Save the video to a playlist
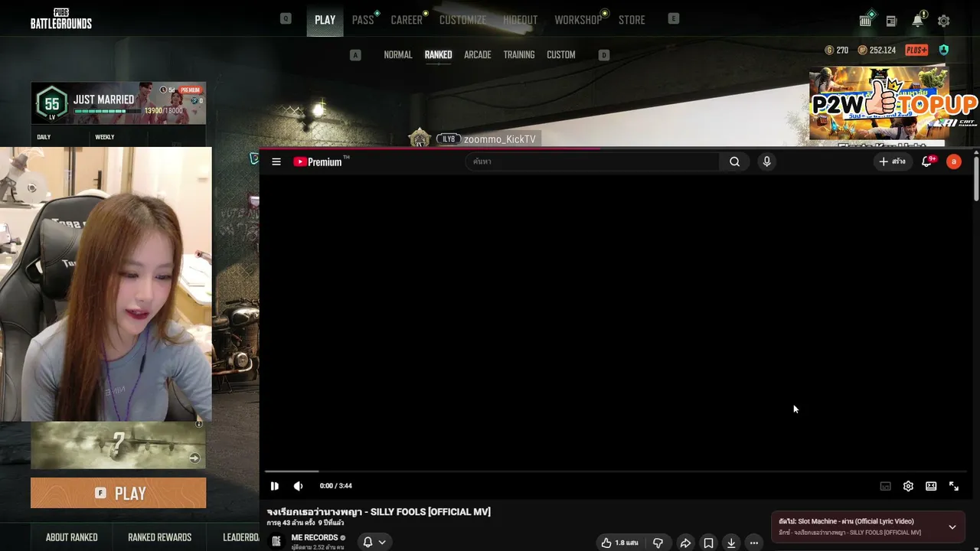This screenshot has width=980, height=551. (708, 543)
